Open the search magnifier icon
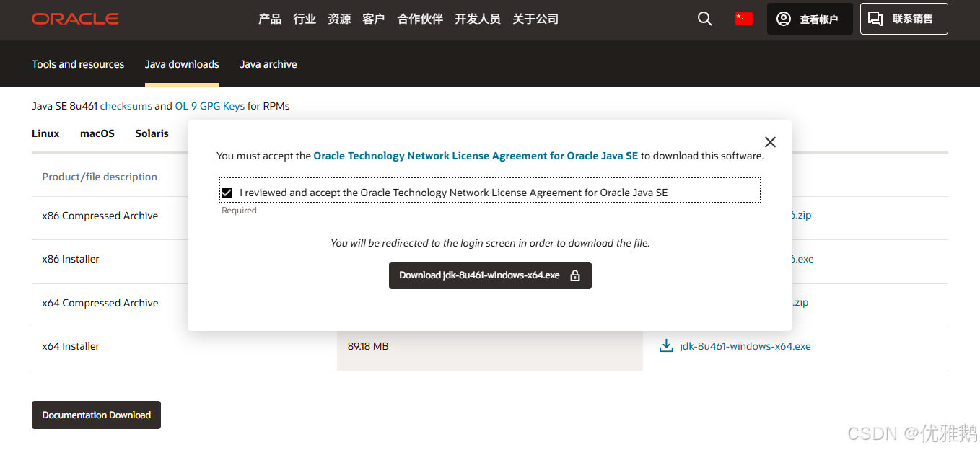Screen dimensions: 980x450 click(705, 19)
